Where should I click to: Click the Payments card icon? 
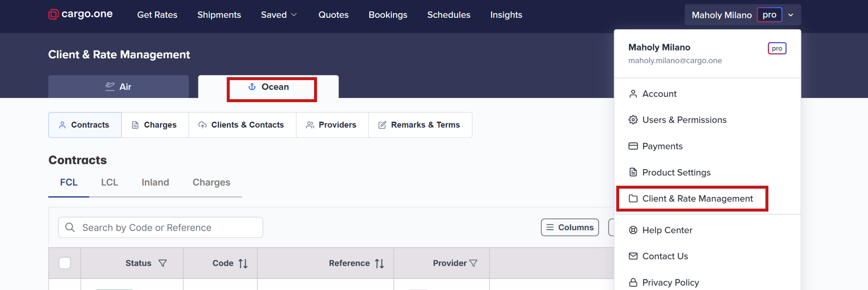coord(633,146)
